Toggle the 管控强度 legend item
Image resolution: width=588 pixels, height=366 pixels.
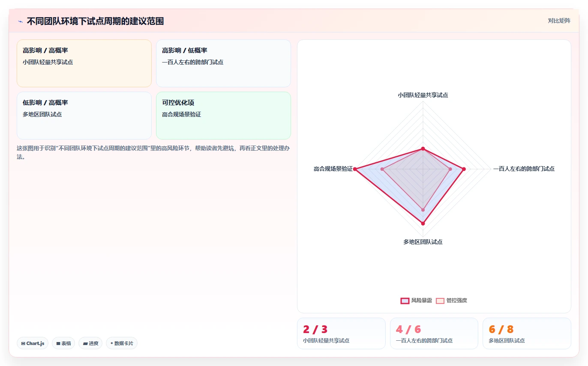tap(451, 301)
